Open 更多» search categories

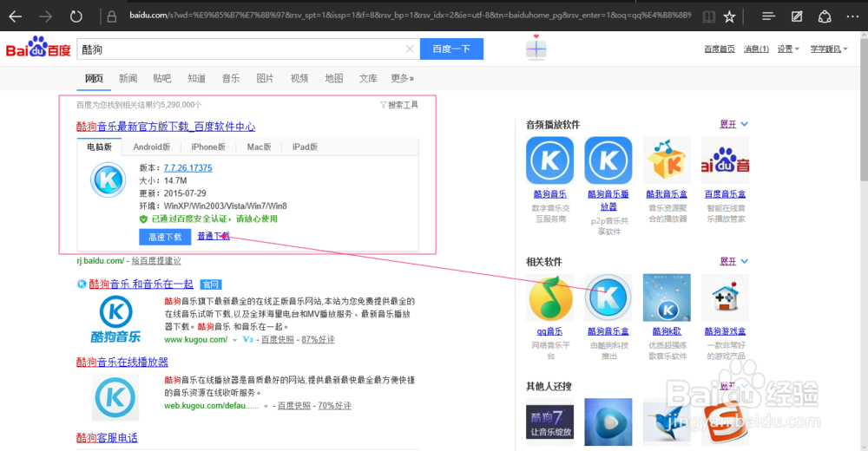click(x=403, y=78)
